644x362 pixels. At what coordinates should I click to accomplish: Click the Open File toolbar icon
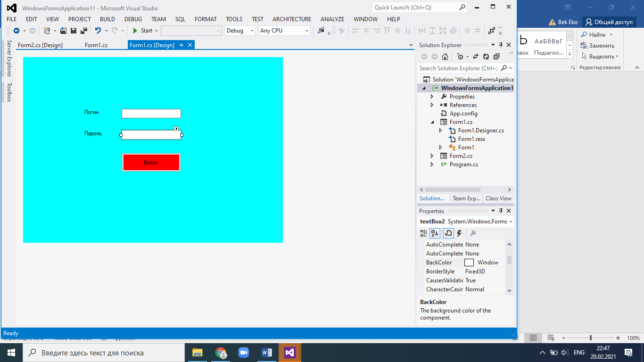(x=63, y=31)
